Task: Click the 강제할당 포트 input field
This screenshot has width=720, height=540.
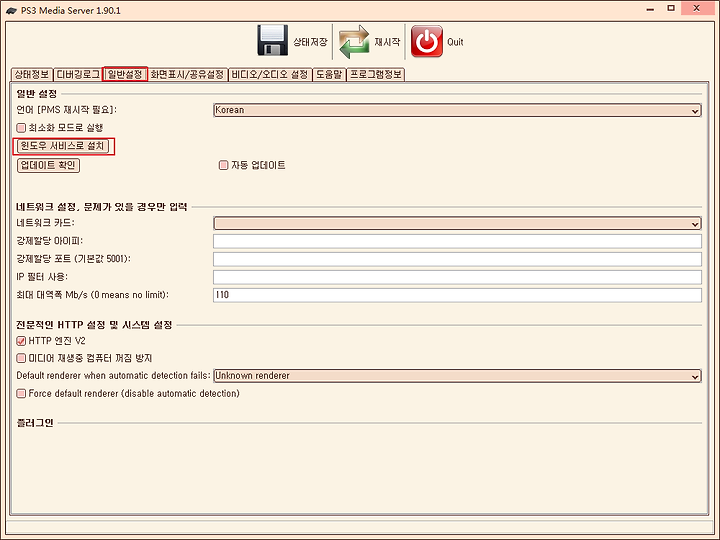Action: 457,259
